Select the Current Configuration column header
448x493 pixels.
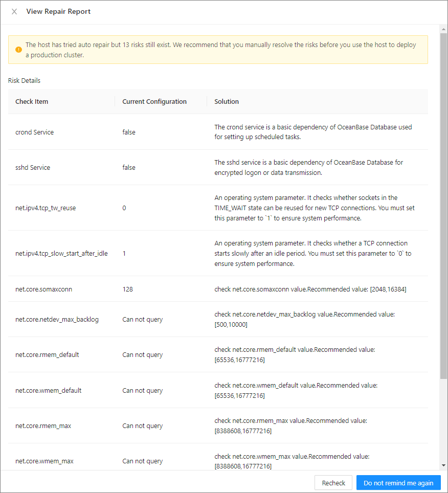pyautogui.click(x=154, y=101)
